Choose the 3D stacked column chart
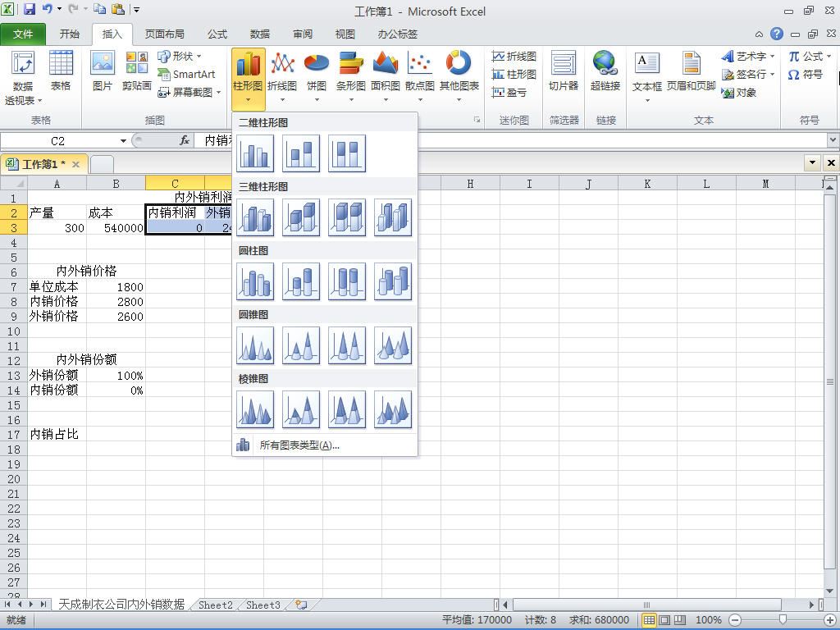Screen dimensions: 840x630 [x=301, y=217]
